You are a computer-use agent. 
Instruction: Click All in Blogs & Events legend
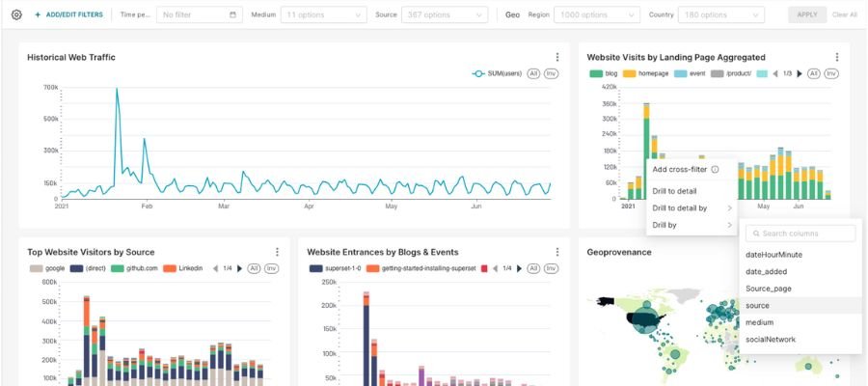[533, 268]
